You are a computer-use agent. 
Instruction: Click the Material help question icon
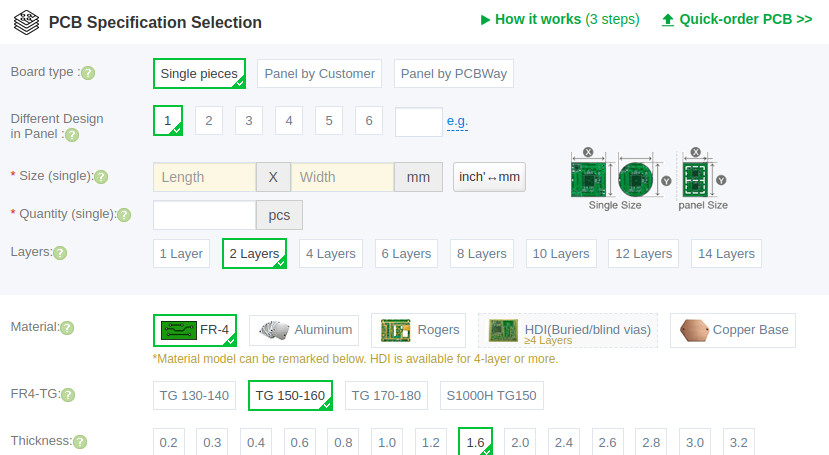pos(67,328)
